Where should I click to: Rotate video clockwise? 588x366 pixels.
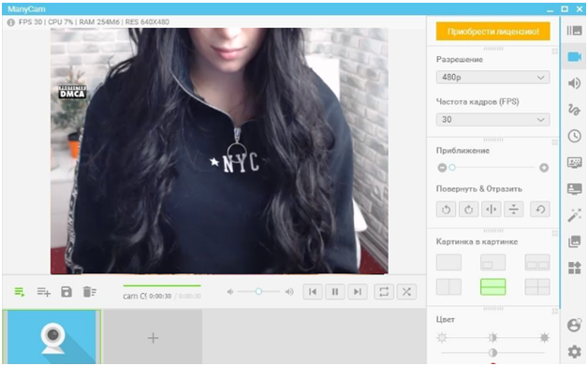(x=468, y=210)
